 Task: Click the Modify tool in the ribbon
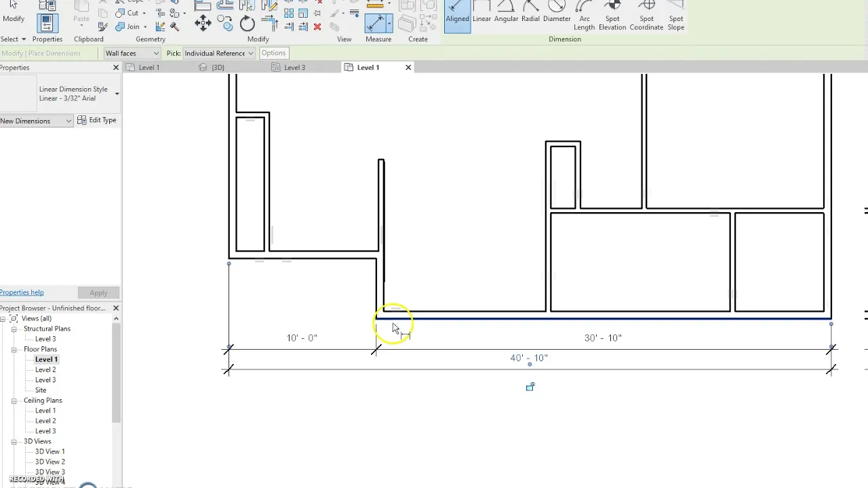click(x=14, y=12)
